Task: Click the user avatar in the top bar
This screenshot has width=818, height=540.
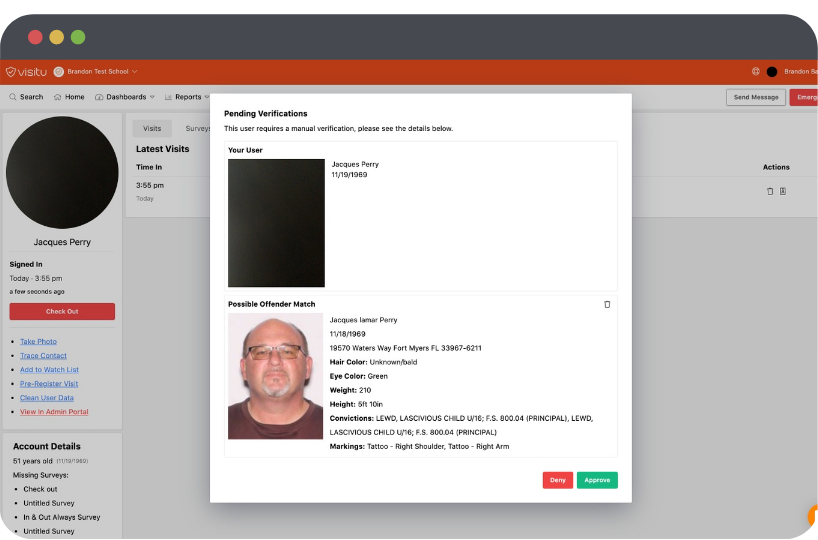Action: (772, 72)
